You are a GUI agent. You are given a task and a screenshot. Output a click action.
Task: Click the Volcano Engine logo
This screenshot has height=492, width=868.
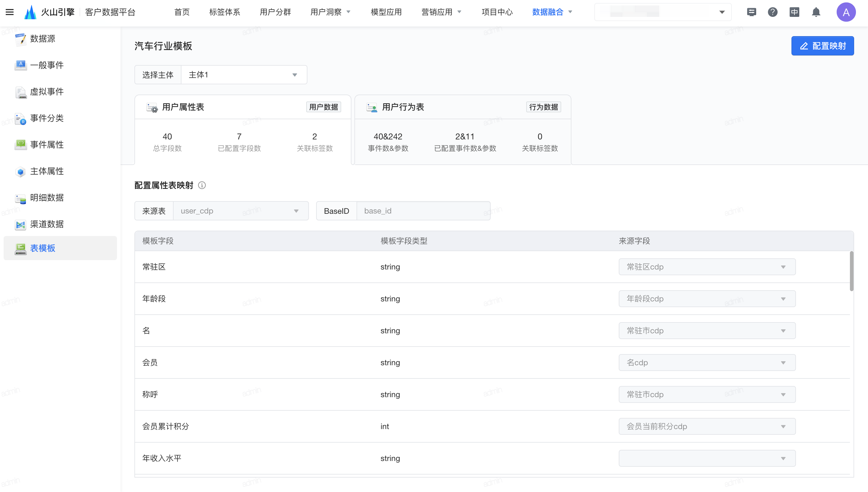pos(30,12)
